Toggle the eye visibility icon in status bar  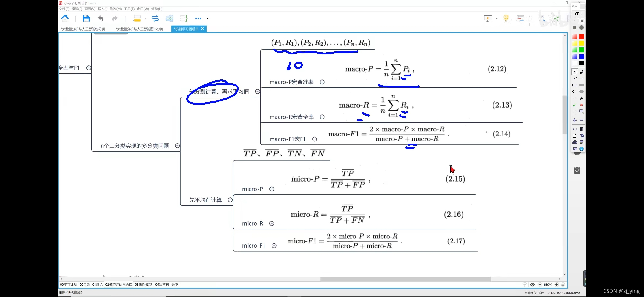pos(533,285)
